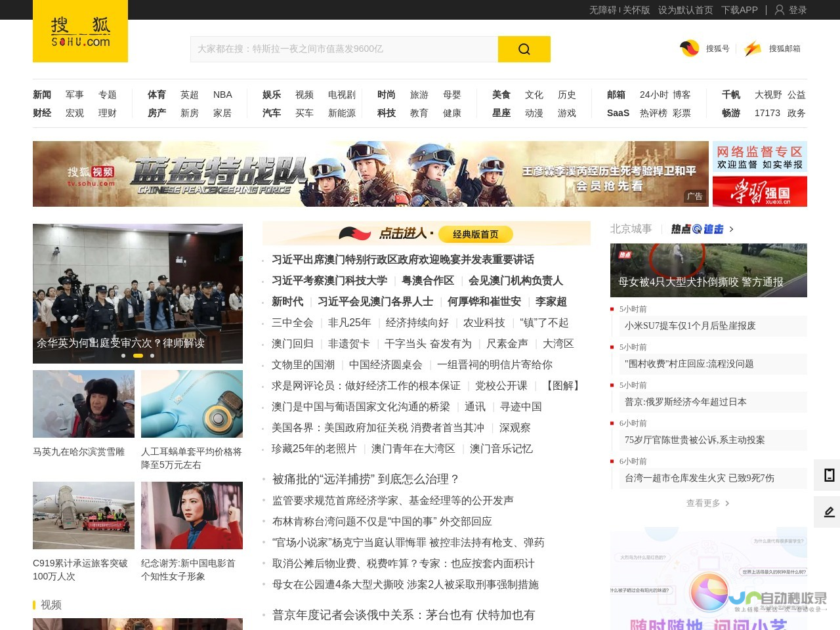Open 新能源 link in navigation
This screenshot has width=840, height=630.
click(x=342, y=113)
